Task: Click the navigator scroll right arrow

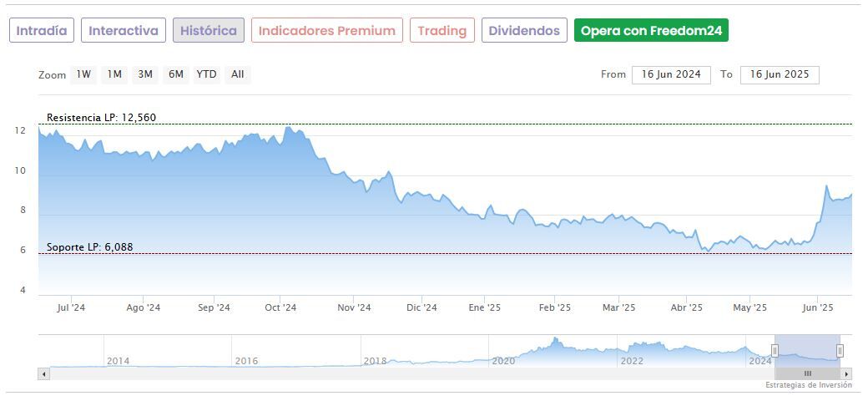Action: coord(846,374)
